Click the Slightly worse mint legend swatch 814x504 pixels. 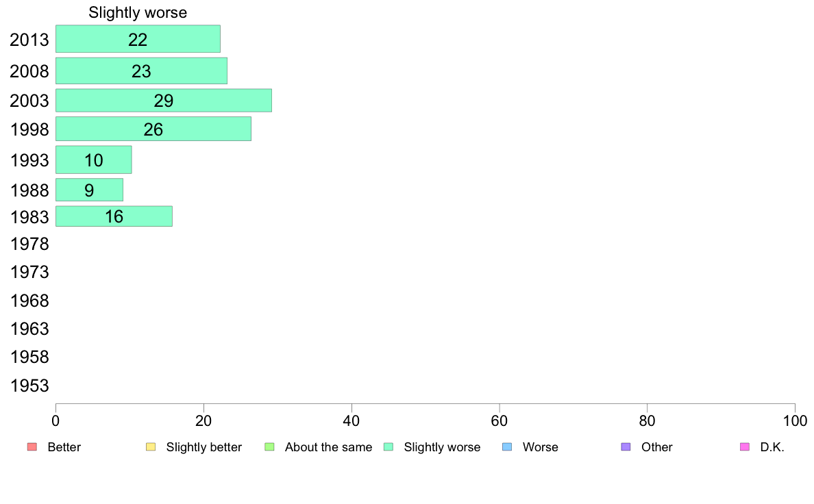(388, 447)
